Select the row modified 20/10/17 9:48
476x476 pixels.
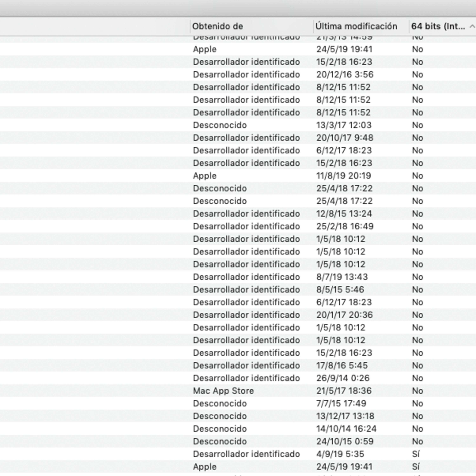pos(345,138)
